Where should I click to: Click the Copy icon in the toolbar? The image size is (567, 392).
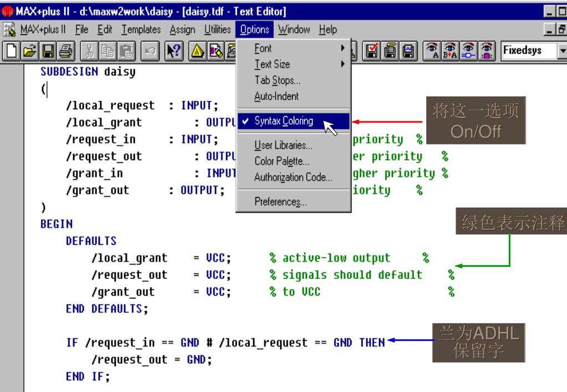tap(108, 50)
